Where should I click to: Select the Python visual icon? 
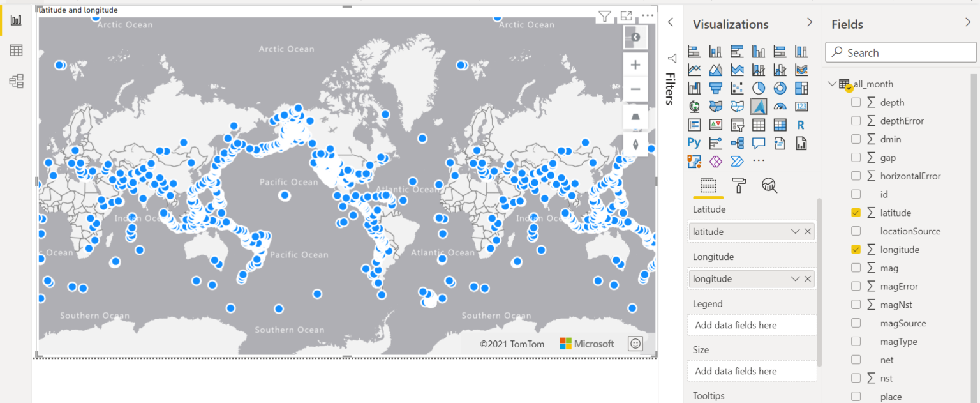(694, 142)
